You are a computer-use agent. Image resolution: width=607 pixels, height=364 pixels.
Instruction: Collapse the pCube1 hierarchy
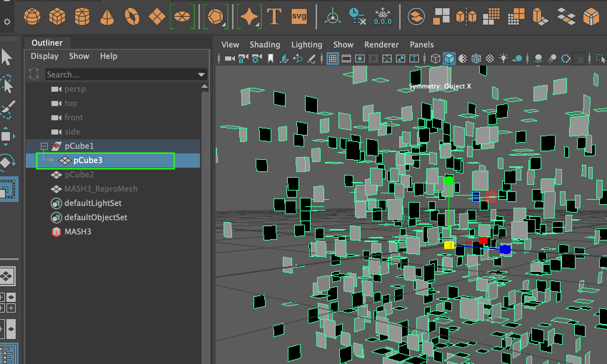coord(44,146)
